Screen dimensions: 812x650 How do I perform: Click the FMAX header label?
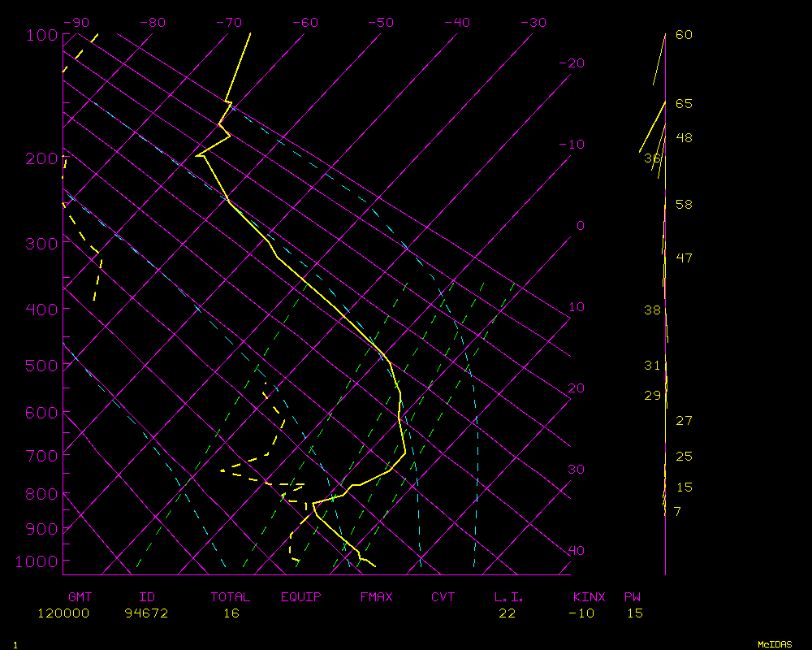pos(376,597)
